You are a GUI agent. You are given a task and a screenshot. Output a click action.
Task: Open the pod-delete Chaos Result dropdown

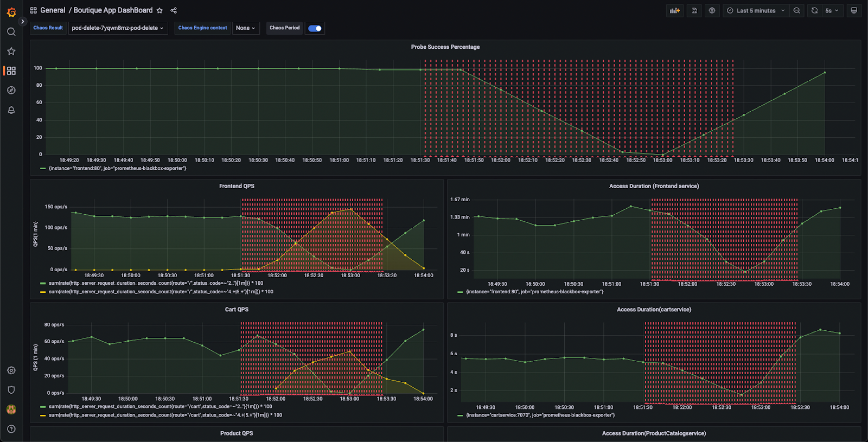[117, 28]
